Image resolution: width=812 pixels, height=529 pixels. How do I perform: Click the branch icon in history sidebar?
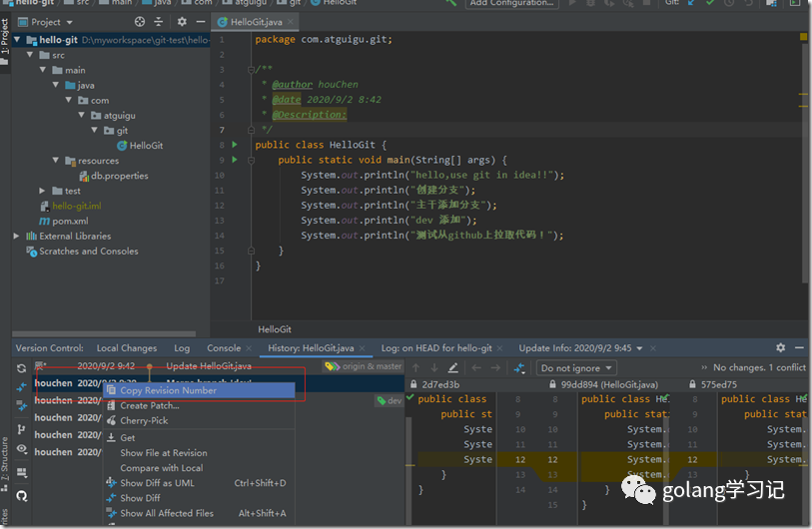click(21, 429)
